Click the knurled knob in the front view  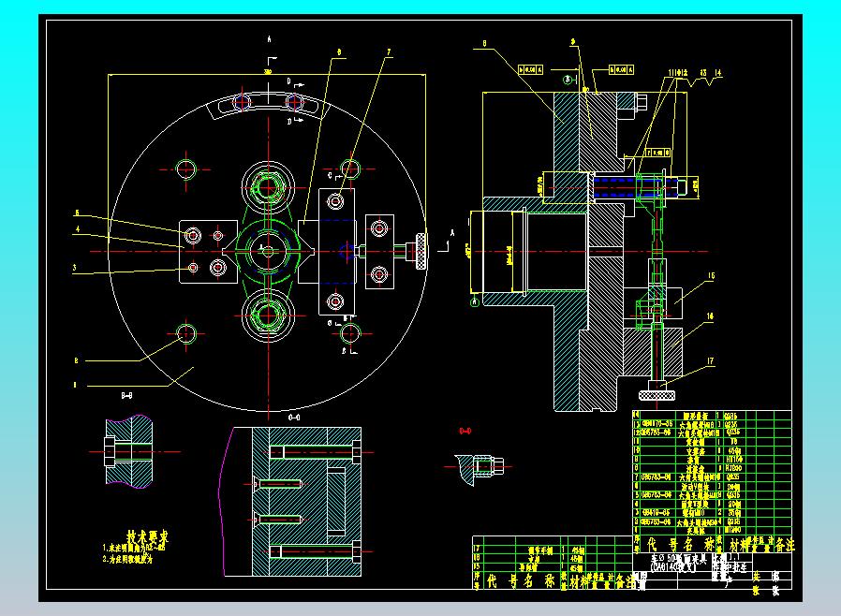(x=421, y=251)
